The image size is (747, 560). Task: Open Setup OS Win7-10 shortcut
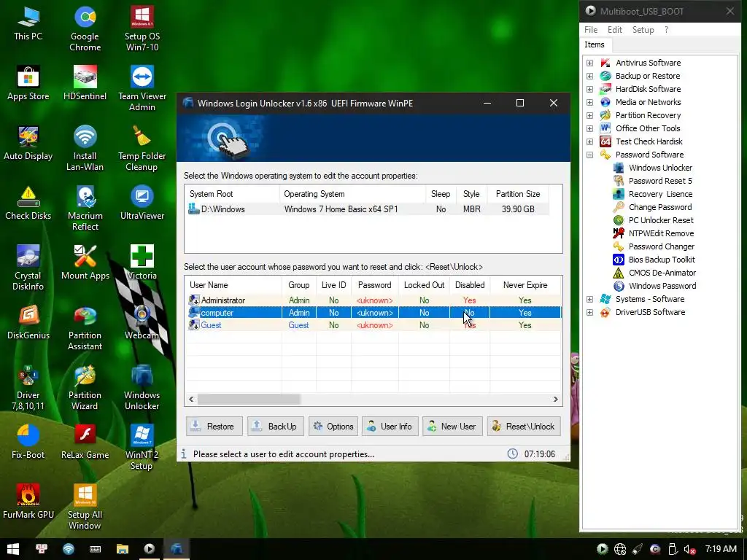coord(142,28)
